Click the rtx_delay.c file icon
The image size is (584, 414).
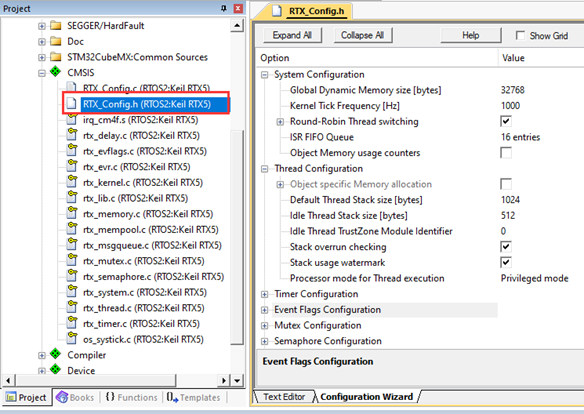tap(72, 135)
